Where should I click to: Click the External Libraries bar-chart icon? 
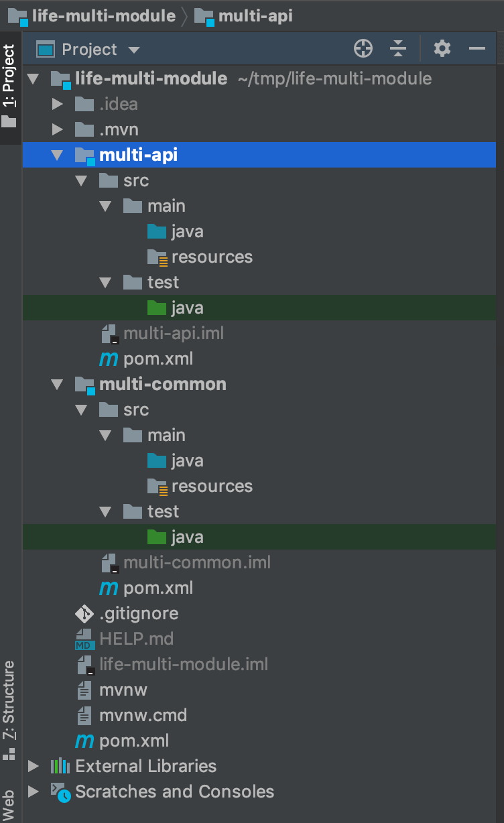tap(60, 766)
